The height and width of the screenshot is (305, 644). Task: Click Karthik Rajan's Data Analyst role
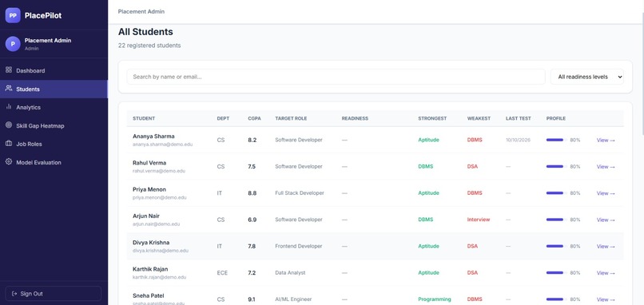pos(290,272)
